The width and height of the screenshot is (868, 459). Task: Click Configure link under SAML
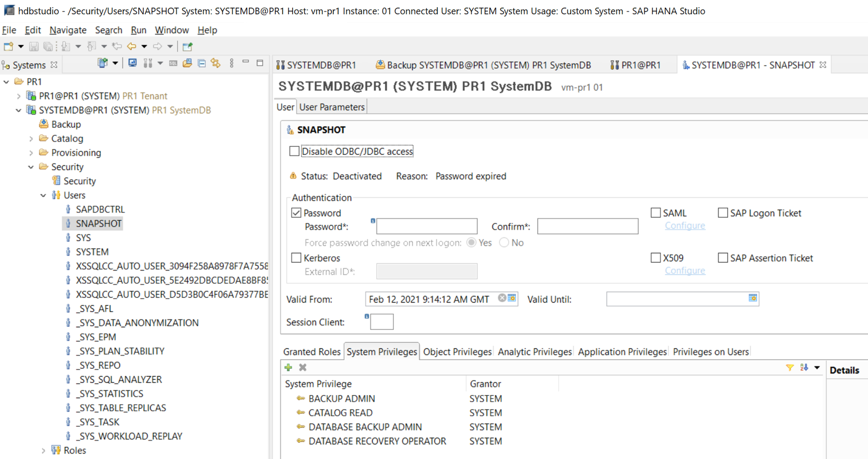(x=684, y=226)
